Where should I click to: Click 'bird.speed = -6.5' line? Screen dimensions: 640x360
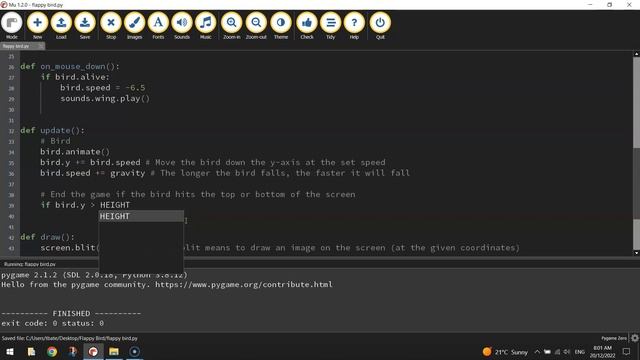pyautogui.click(x=102, y=88)
